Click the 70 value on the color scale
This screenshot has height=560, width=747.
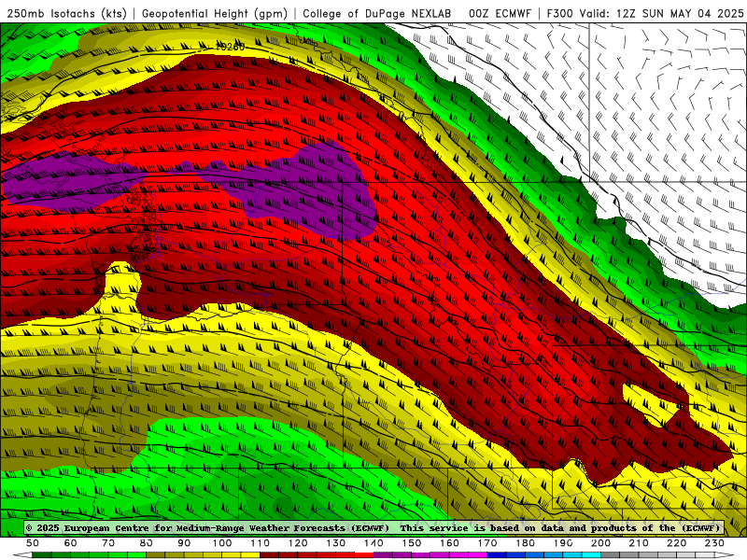(108, 543)
